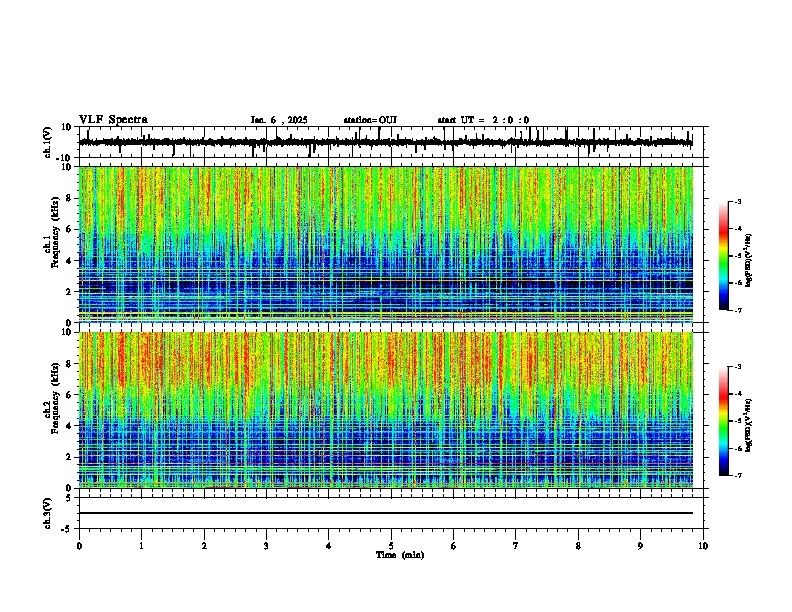The height and width of the screenshot is (612, 792).
Task: Click inside the ch.1 frequency spectrogram
Action: click(386, 244)
